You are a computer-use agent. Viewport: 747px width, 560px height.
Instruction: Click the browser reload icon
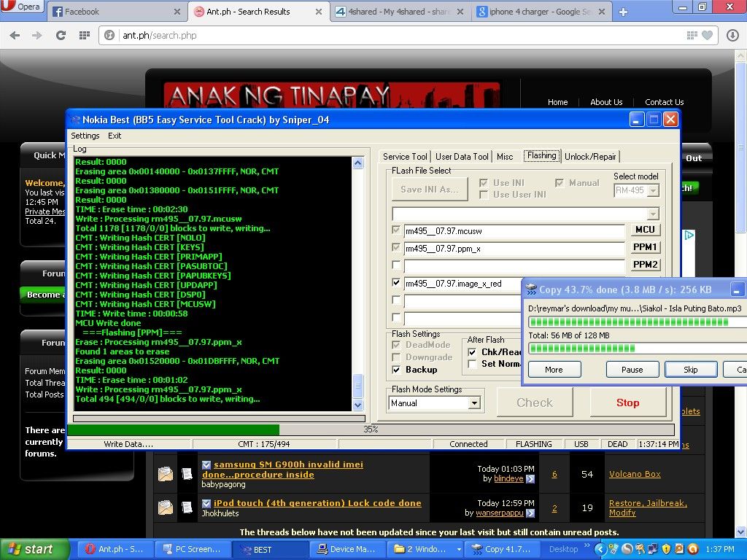tap(61, 35)
